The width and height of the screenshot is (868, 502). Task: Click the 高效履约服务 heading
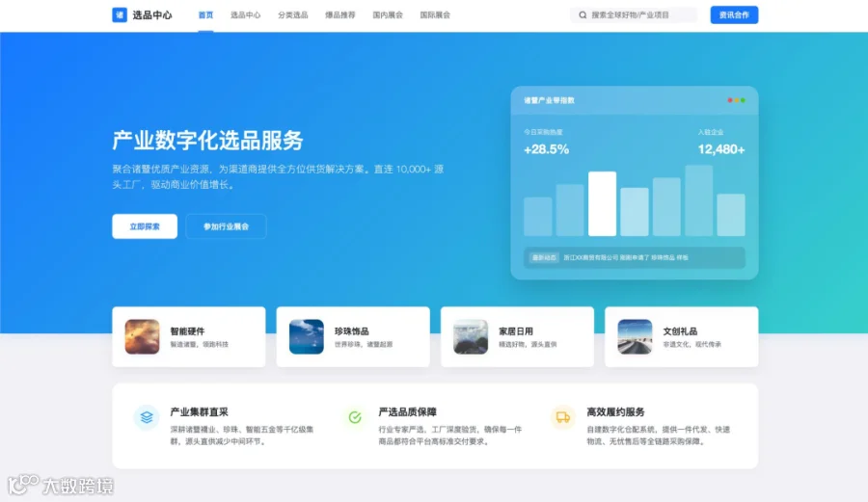(x=615, y=411)
